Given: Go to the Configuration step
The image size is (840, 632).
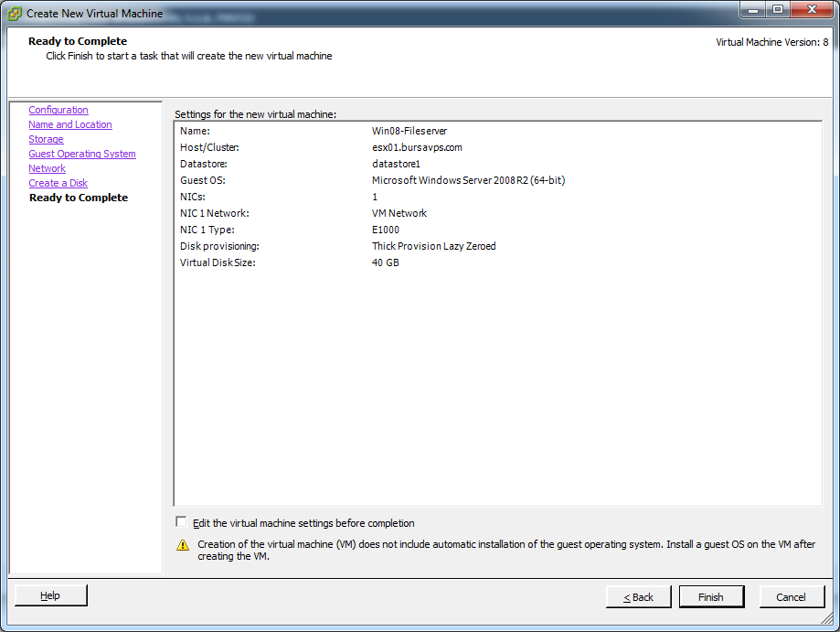Looking at the screenshot, I should [58, 110].
